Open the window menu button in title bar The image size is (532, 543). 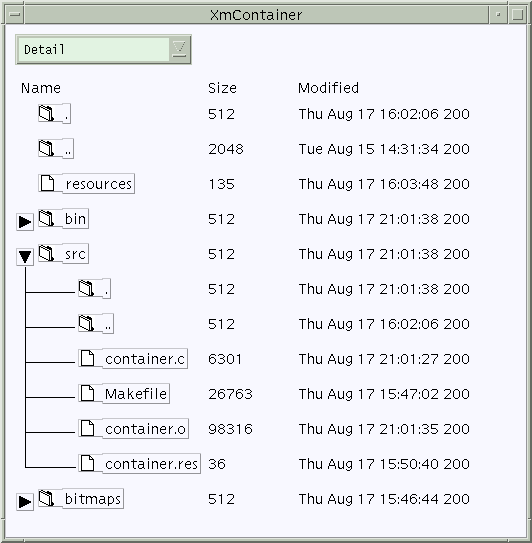pos(15,15)
